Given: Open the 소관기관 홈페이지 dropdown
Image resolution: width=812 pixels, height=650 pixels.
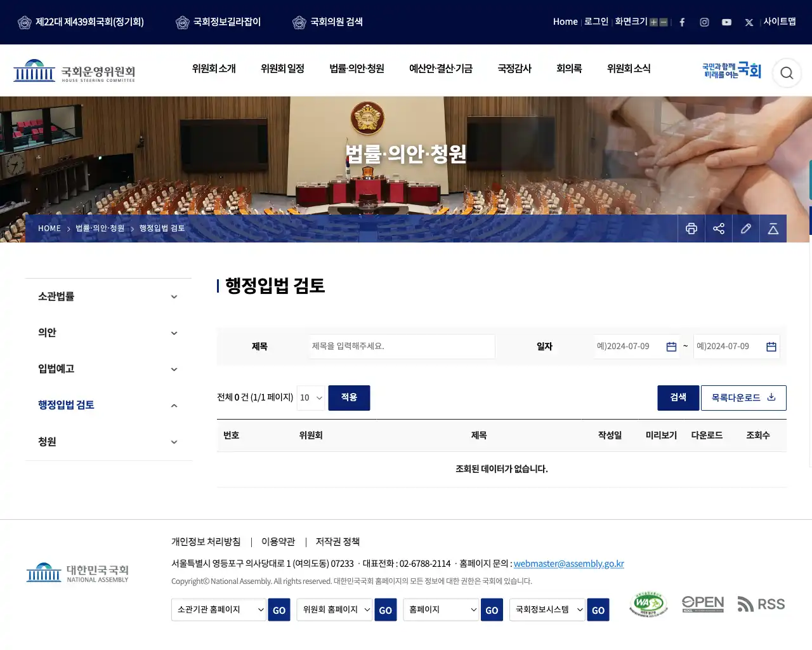Looking at the screenshot, I should pyautogui.click(x=219, y=609).
